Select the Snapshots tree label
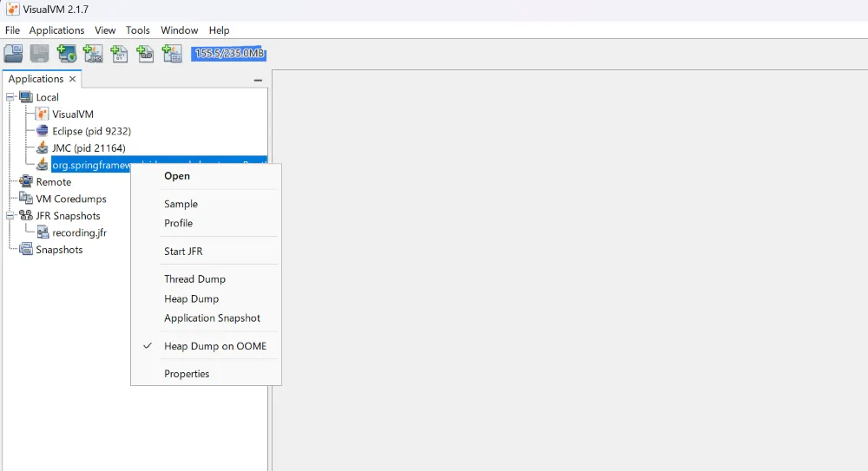 [59, 250]
